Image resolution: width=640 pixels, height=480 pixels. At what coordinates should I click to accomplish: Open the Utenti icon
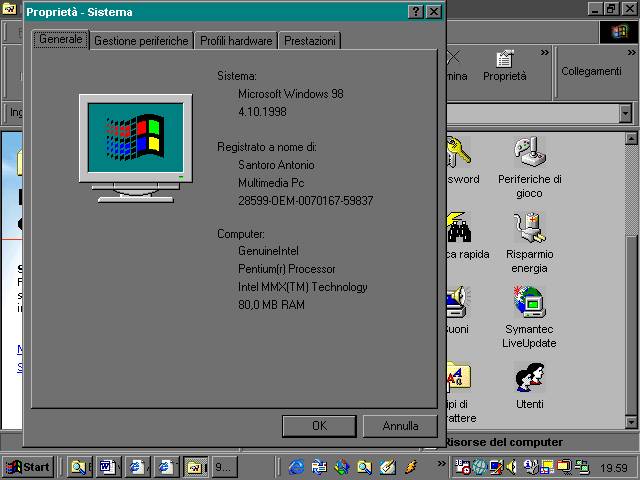pos(529,386)
